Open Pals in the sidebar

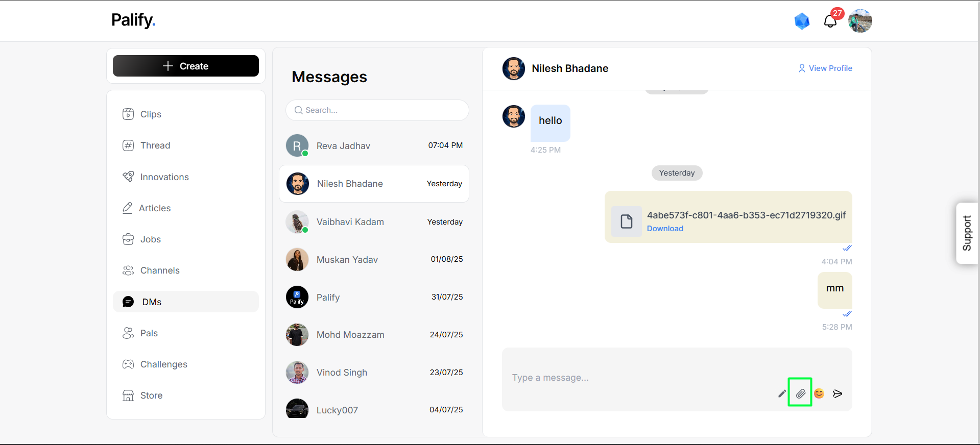click(x=186, y=333)
